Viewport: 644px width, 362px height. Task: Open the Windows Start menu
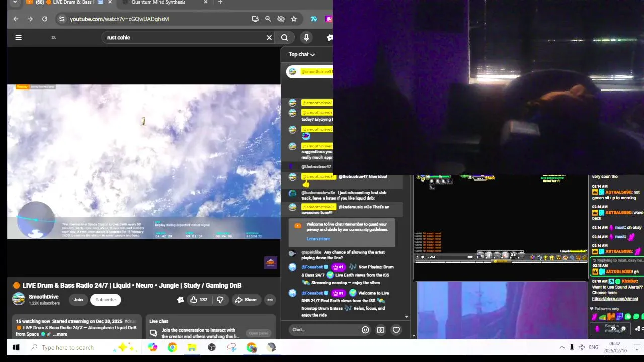pyautogui.click(x=16, y=347)
